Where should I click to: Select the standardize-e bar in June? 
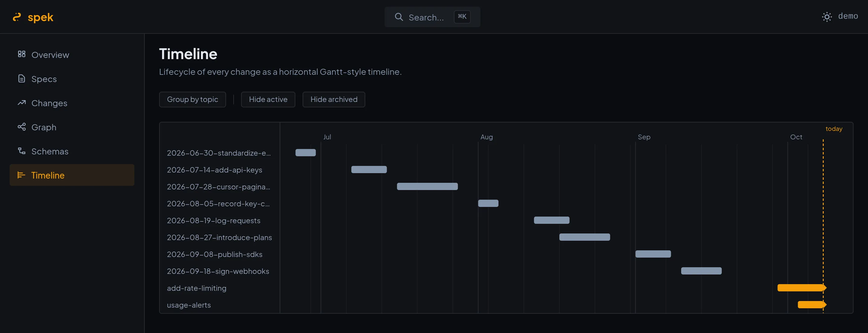tap(306, 153)
